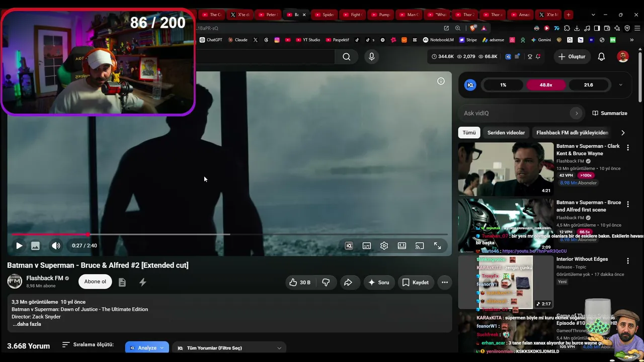
Task: Switch player to theater mode
Action: click(x=402, y=246)
